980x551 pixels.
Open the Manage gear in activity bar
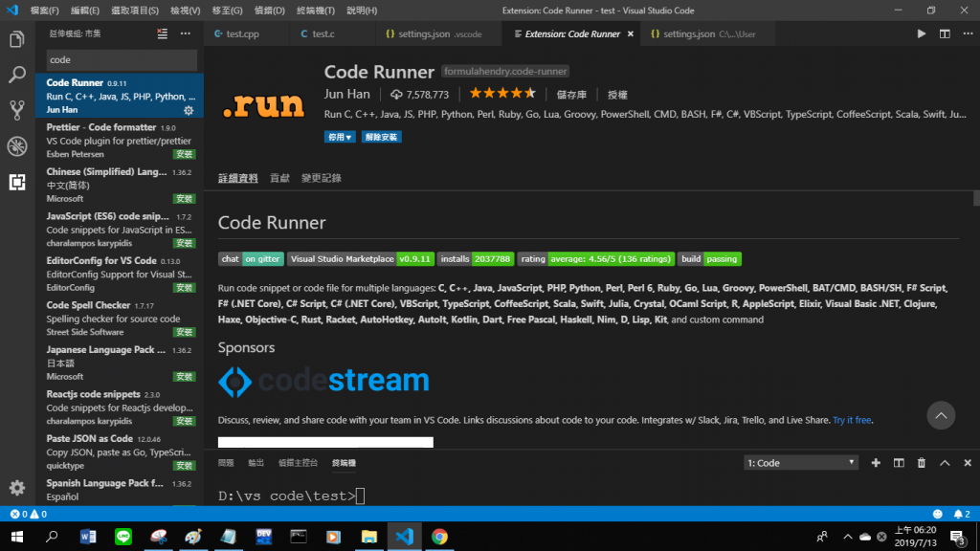coord(17,487)
